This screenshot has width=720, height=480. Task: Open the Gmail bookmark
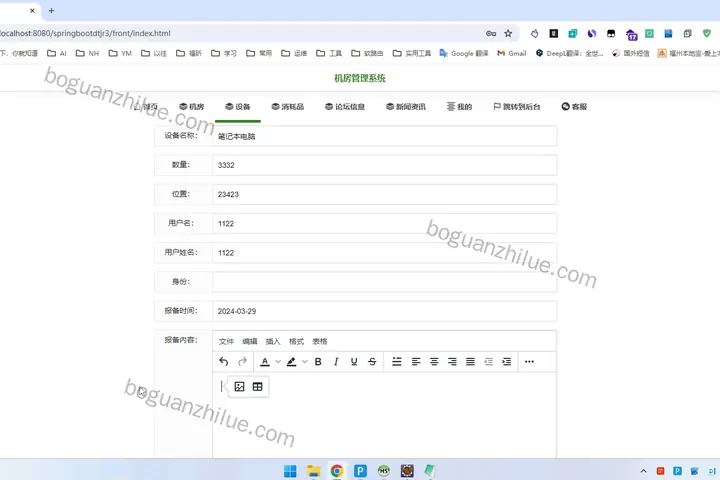tap(512, 53)
